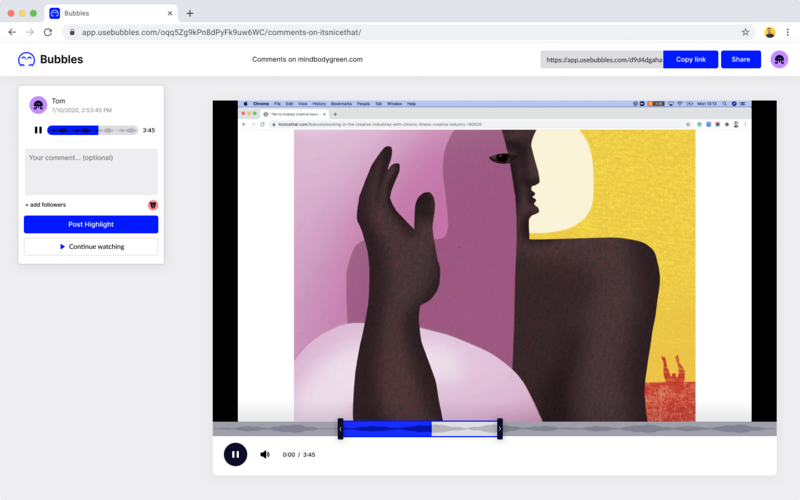Reload the page with the refresh icon
800x500 pixels.
coord(48,32)
